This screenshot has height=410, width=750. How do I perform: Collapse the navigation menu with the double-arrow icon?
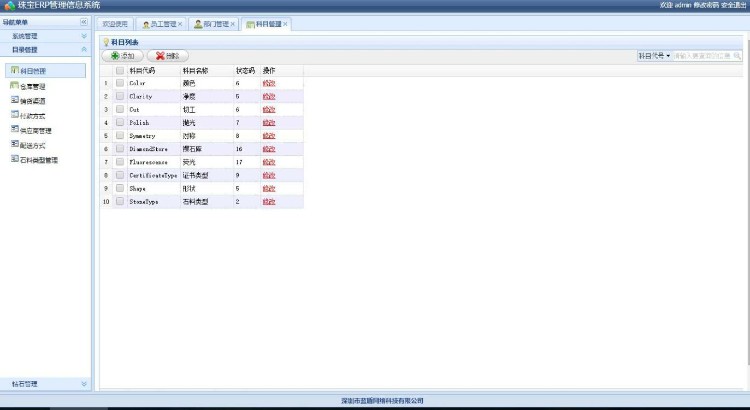pyautogui.click(x=84, y=21)
